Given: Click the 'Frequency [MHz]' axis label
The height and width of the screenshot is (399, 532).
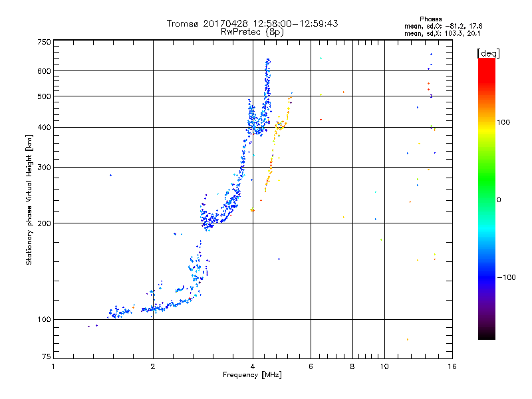Looking at the screenshot, I should coord(252,375).
